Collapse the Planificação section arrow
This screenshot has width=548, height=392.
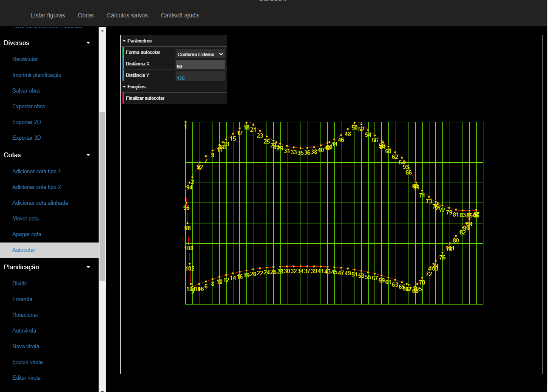(88, 267)
